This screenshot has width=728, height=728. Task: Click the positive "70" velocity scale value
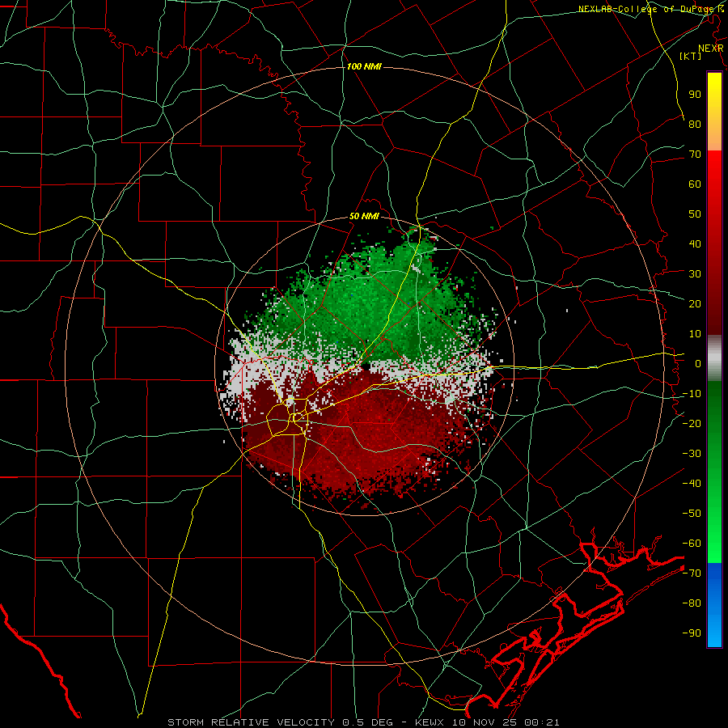tap(695, 154)
